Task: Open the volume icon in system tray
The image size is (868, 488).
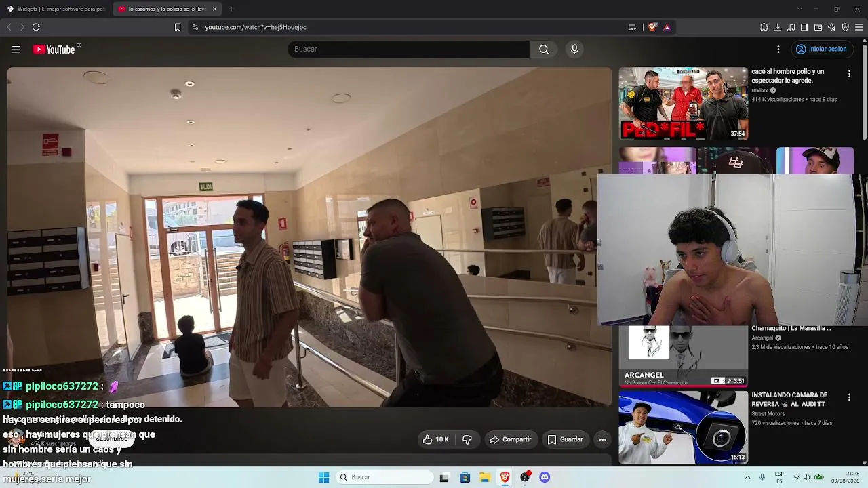Action: [x=808, y=477]
